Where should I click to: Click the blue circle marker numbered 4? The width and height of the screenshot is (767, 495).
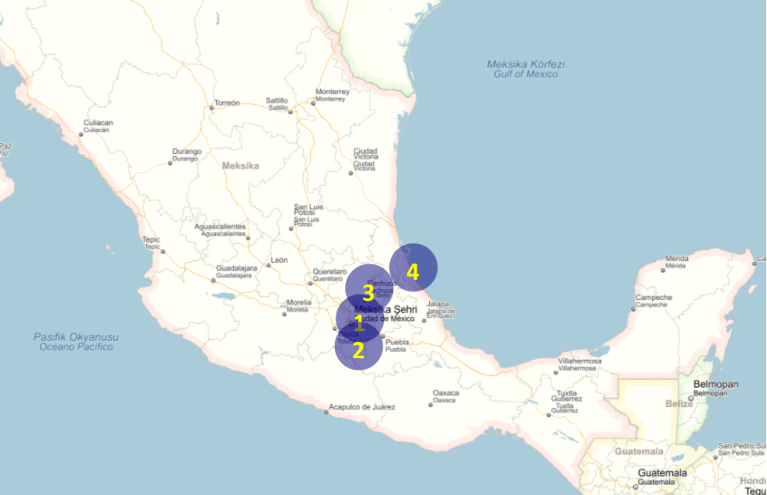413,268
